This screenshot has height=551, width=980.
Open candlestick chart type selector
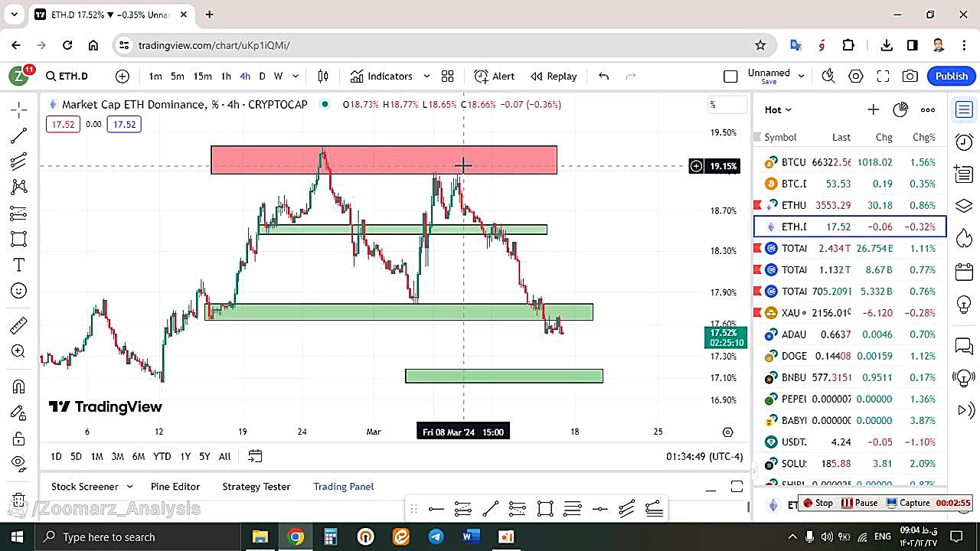click(x=323, y=76)
